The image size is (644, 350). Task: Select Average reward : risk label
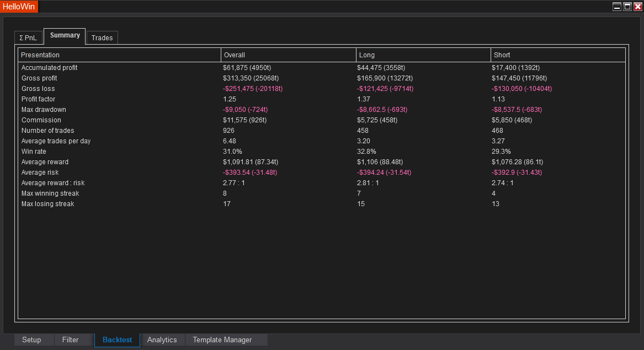[x=53, y=182]
